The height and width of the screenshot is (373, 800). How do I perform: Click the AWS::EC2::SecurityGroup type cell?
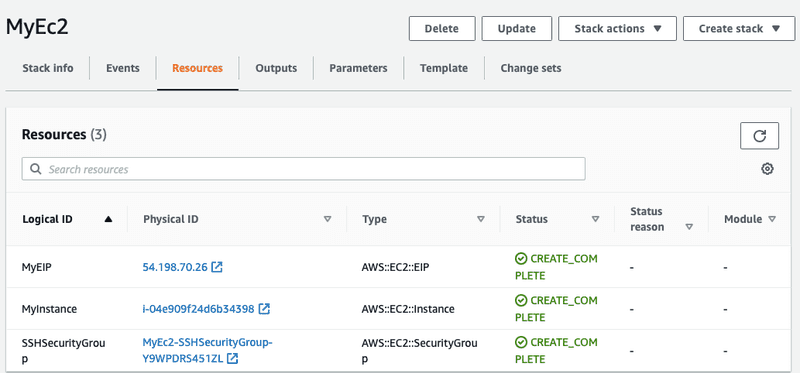(419, 350)
